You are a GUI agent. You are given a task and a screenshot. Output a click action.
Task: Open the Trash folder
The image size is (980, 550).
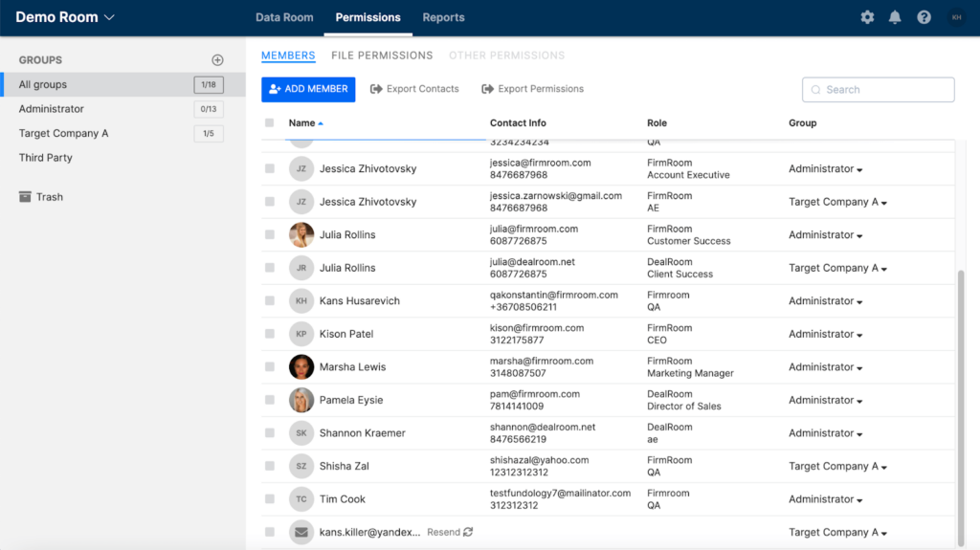[49, 197]
